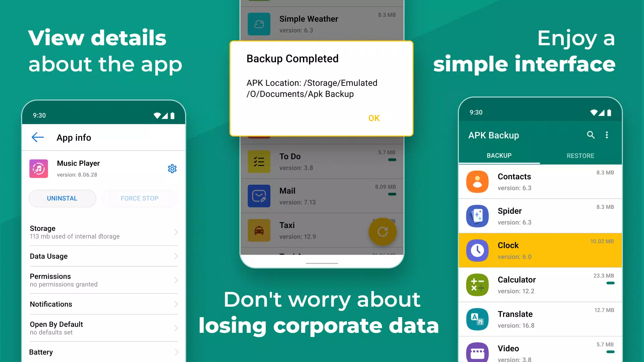The height and width of the screenshot is (362, 644).
Task: Expand the Storage section in App info
Action: (104, 232)
